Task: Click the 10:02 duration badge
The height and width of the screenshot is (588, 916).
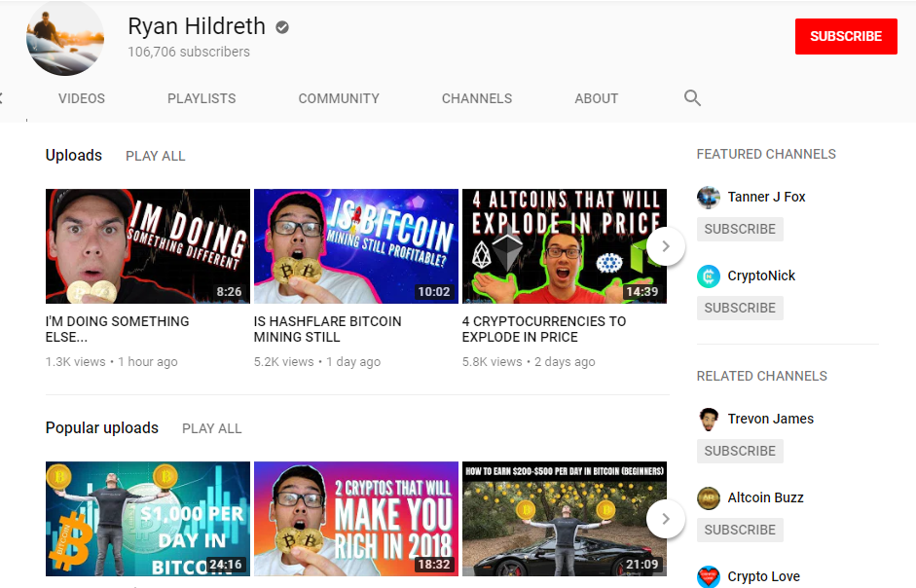Action: click(434, 292)
